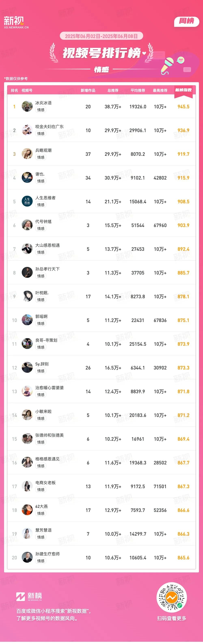Click the 情感 tag under 谢也.

click(x=41, y=181)
